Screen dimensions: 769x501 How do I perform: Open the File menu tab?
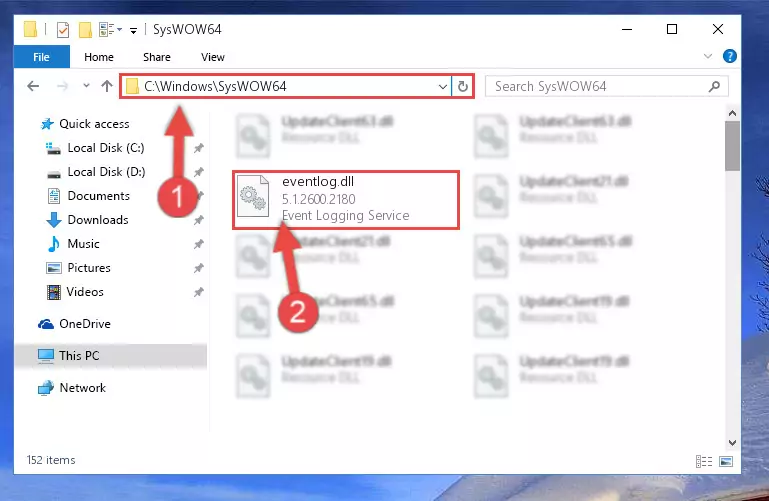click(42, 57)
